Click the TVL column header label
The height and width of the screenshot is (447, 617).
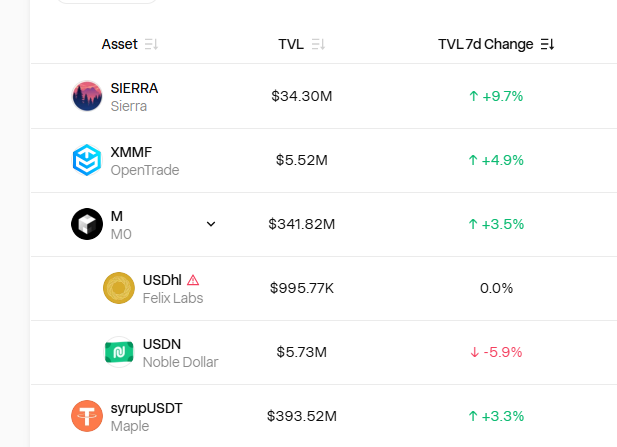click(291, 44)
